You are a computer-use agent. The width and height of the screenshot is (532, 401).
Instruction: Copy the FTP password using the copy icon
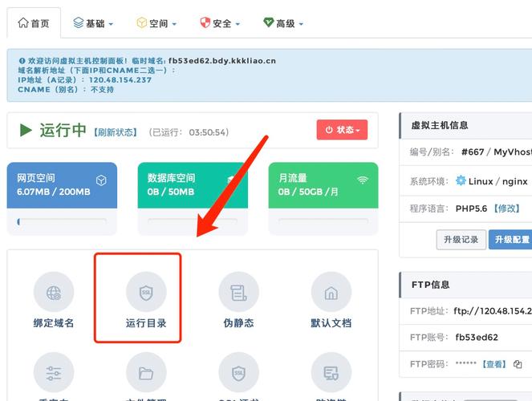518,364
